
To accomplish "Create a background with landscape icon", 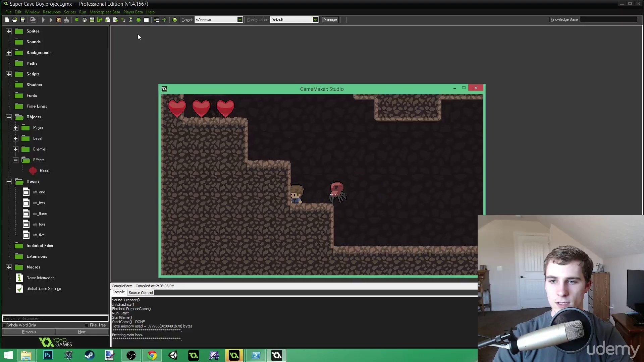I will (x=92, y=20).
